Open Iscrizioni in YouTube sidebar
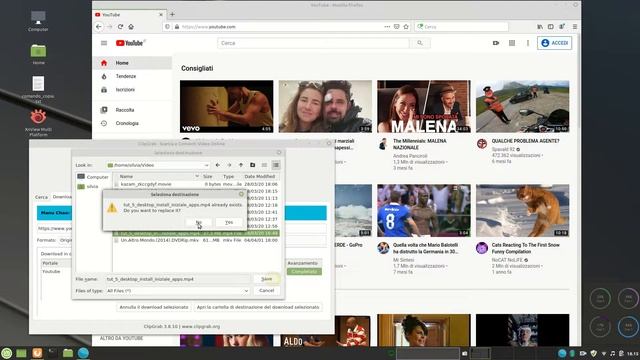 [x=132, y=90]
